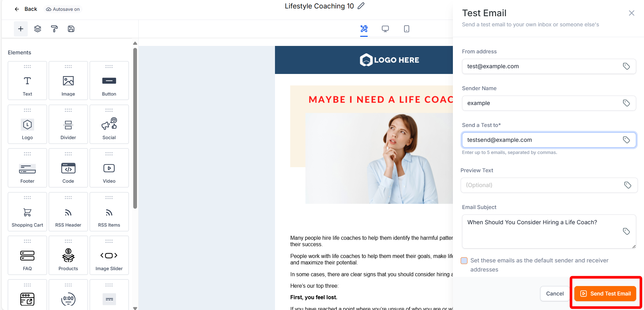
Task: Open tag picker for From address
Action: click(x=626, y=67)
